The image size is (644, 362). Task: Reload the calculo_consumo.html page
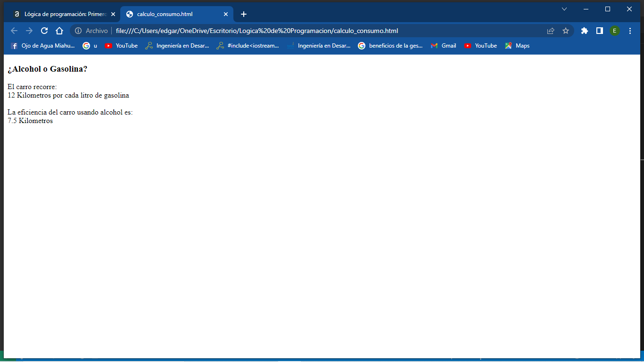(44, 31)
